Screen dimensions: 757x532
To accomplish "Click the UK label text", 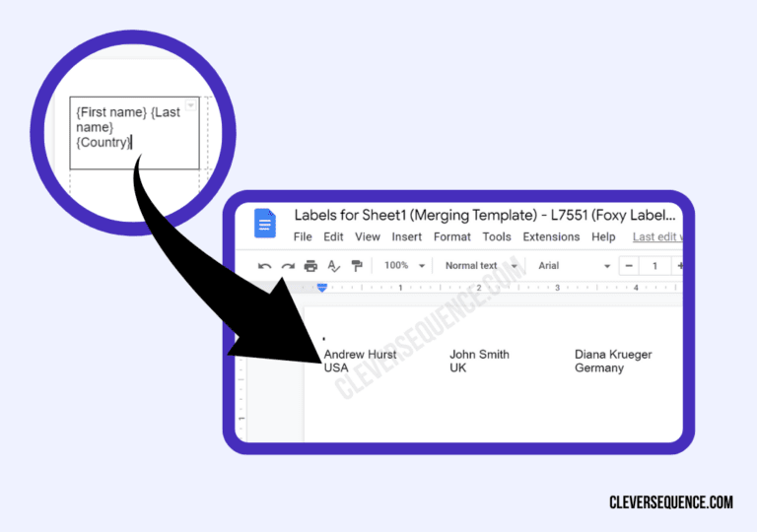I will [458, 367].
